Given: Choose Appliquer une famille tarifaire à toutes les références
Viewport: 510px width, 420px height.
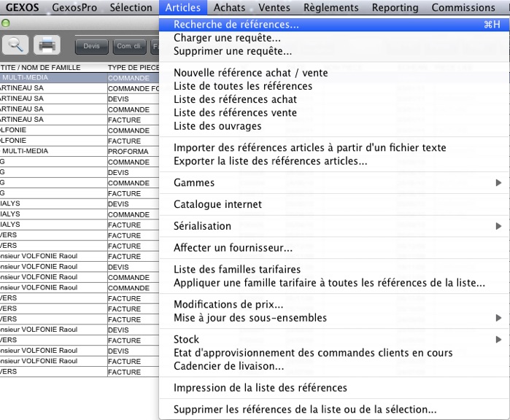Looking at the screenshot, I should tap(334, 282).
